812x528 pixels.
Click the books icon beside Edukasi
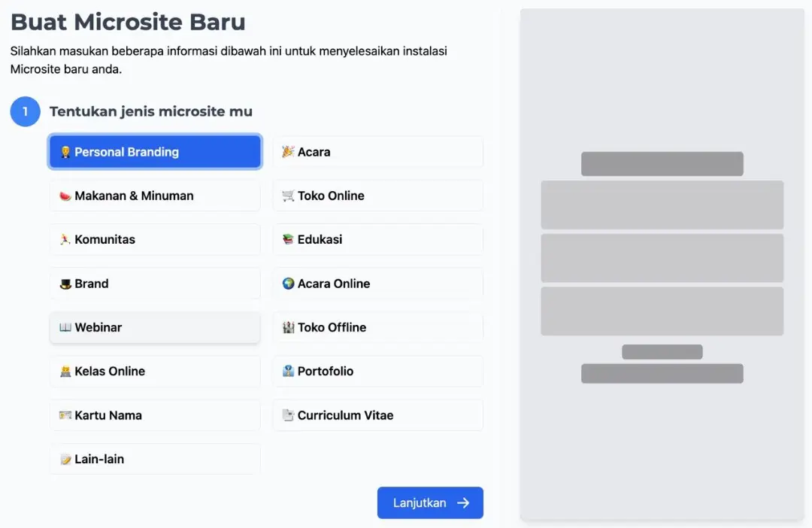[x=288, y=239]
